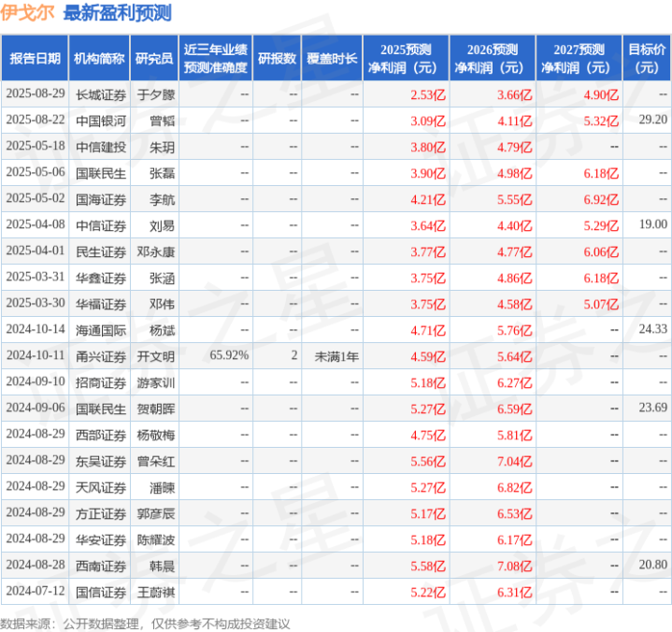
Task: Click the 4.90亿 forecast value
Action: (x=601, y=94)
